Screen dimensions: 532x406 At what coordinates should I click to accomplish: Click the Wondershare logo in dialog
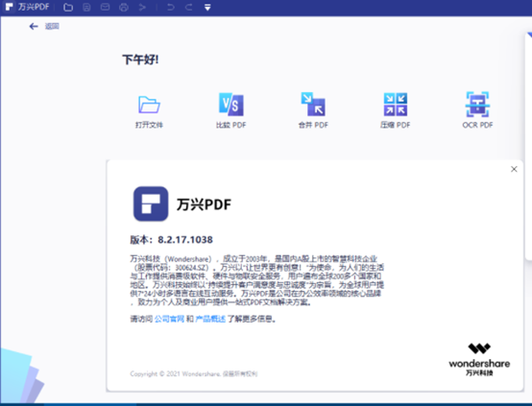pos(479,360)
